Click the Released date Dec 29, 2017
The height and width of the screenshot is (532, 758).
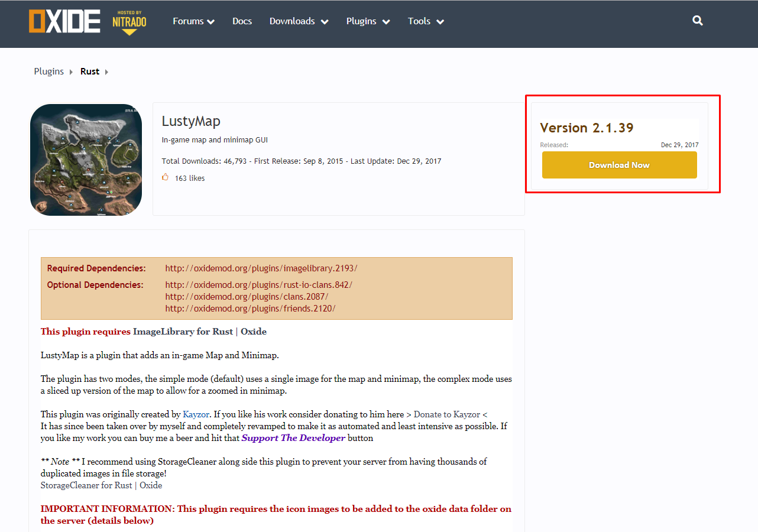(680, 145)
